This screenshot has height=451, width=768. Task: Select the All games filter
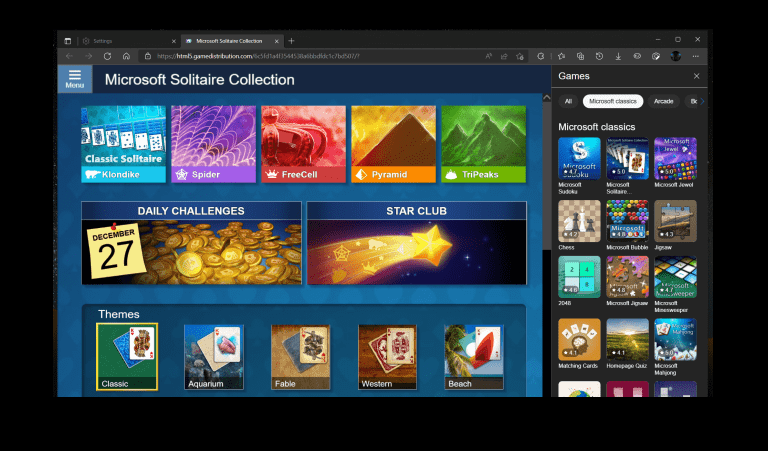pos(568,101)
